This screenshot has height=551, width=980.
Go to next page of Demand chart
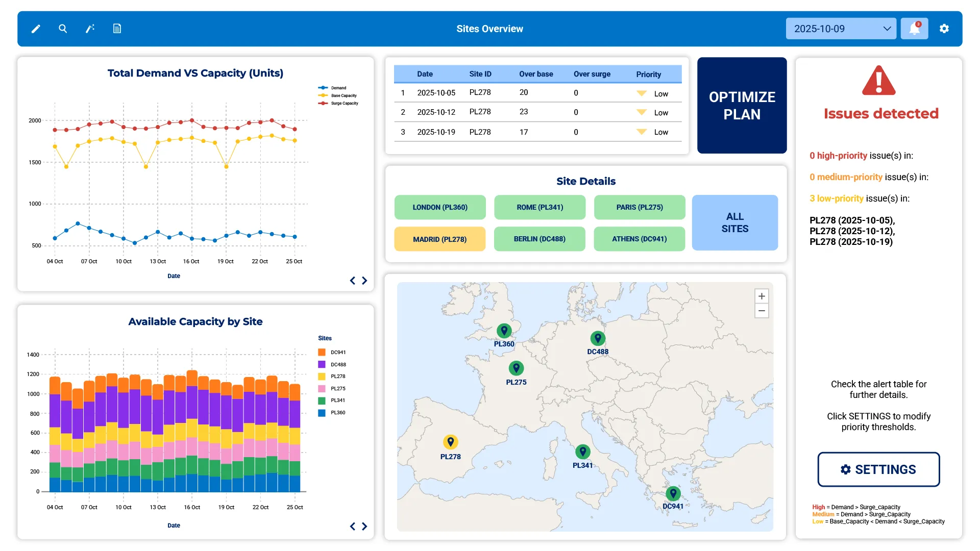[x=364, y=281]
